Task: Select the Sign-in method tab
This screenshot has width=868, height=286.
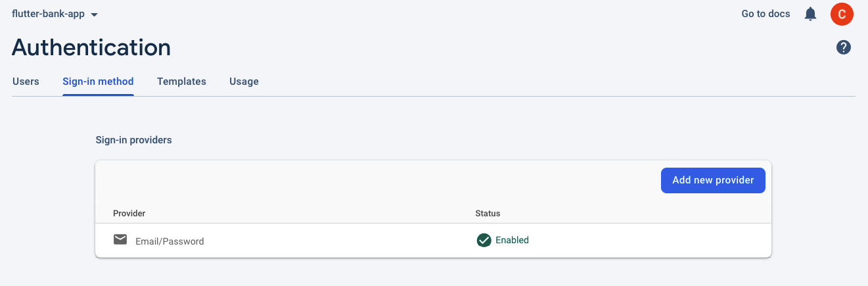Action: point(98,82)
